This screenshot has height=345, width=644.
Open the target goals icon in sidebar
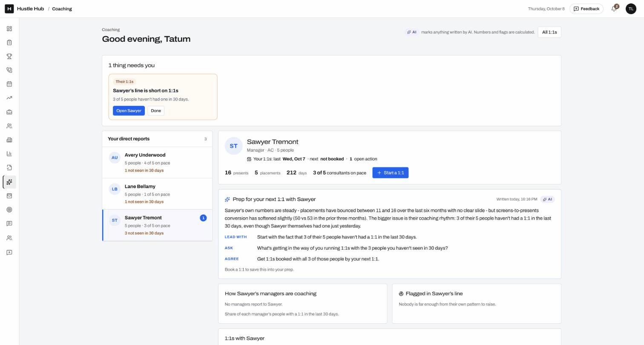[9, 210]
